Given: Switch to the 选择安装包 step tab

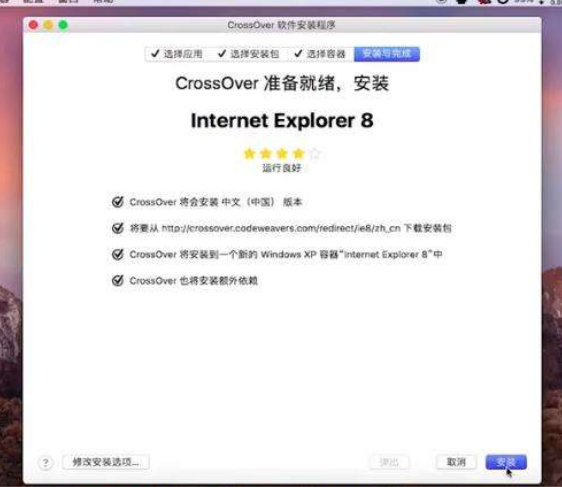Looking at the screenshot, I should [x=248, y=54].
